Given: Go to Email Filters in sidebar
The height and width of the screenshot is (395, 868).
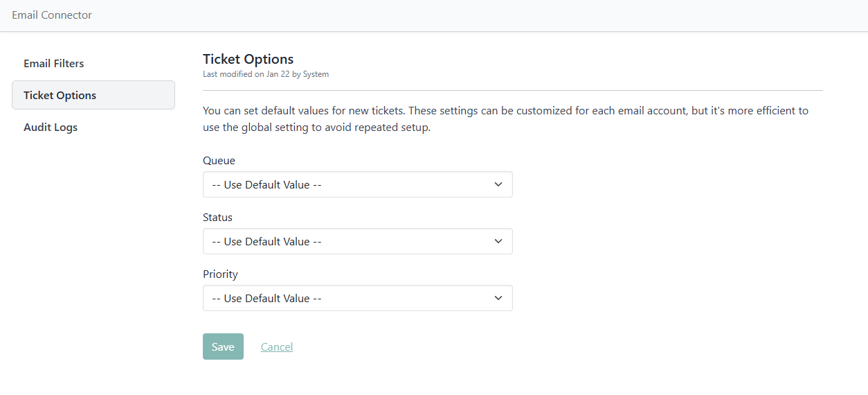Looking at the screenshot, I should pyautogui.click(x=54, y=63).
